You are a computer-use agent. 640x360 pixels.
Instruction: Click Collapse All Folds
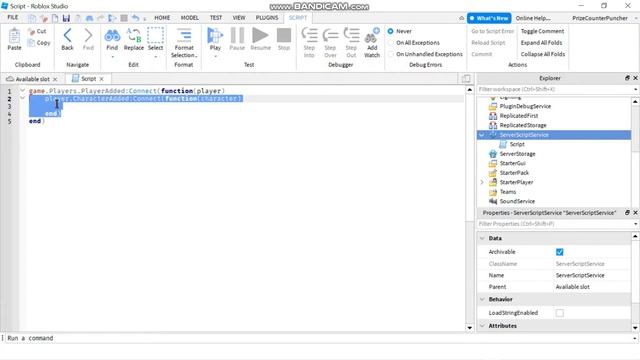(543, 54)
